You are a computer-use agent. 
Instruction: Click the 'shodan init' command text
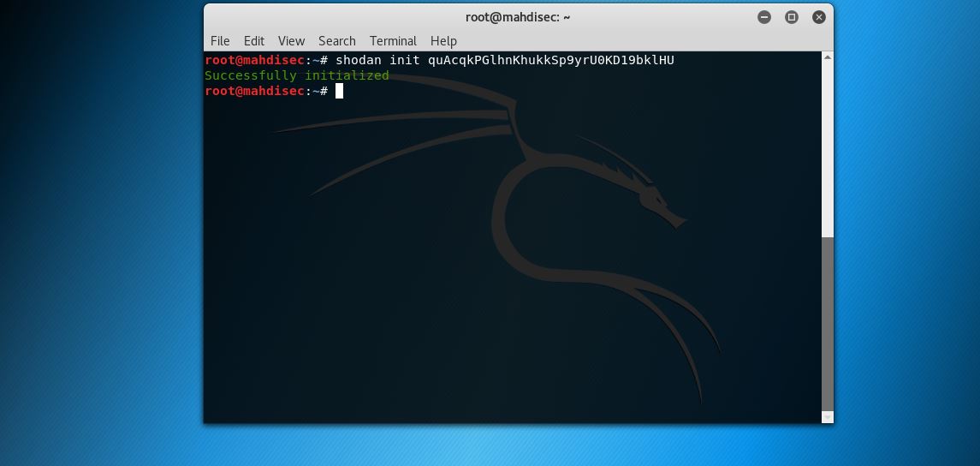tap(377, 60)
